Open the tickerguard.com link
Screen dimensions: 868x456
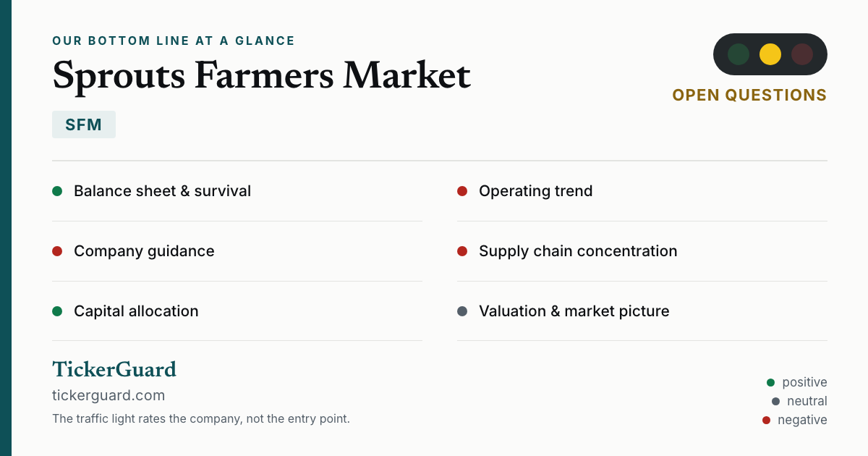[x=109, y=395]
